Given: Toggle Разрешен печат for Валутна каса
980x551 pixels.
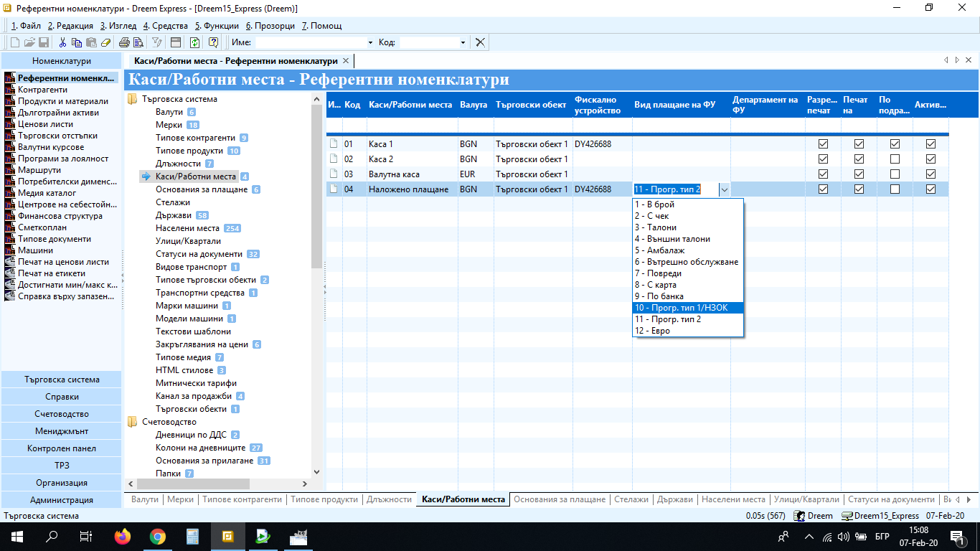Looking at the screenshot, I should 823,174.
